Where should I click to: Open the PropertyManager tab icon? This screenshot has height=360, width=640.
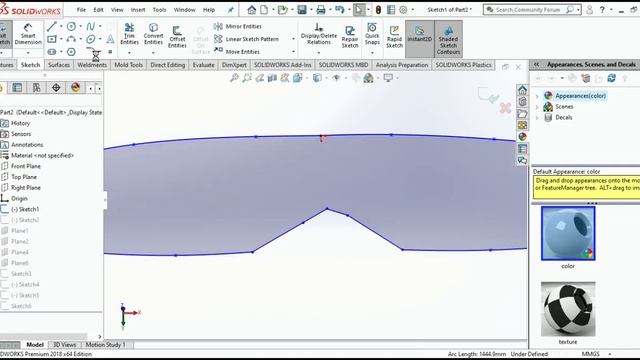coord(17,88)
